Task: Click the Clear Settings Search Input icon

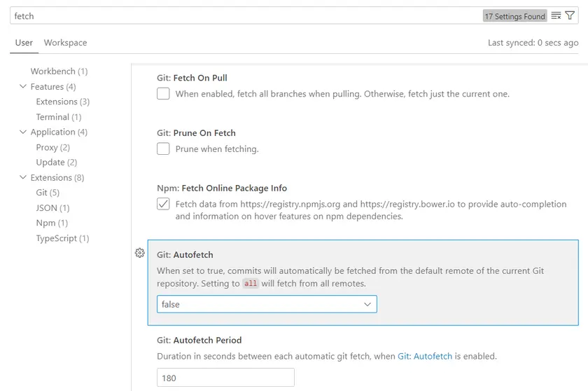Action: point(556,15)
